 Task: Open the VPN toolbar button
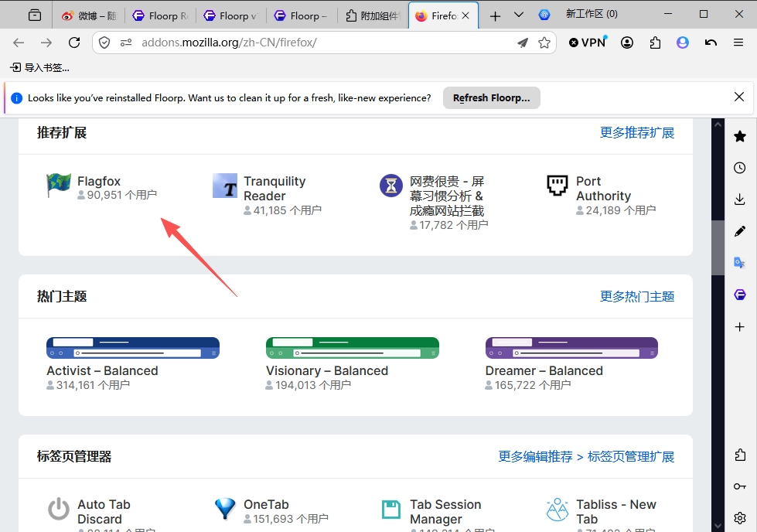[x=587, y=43]
